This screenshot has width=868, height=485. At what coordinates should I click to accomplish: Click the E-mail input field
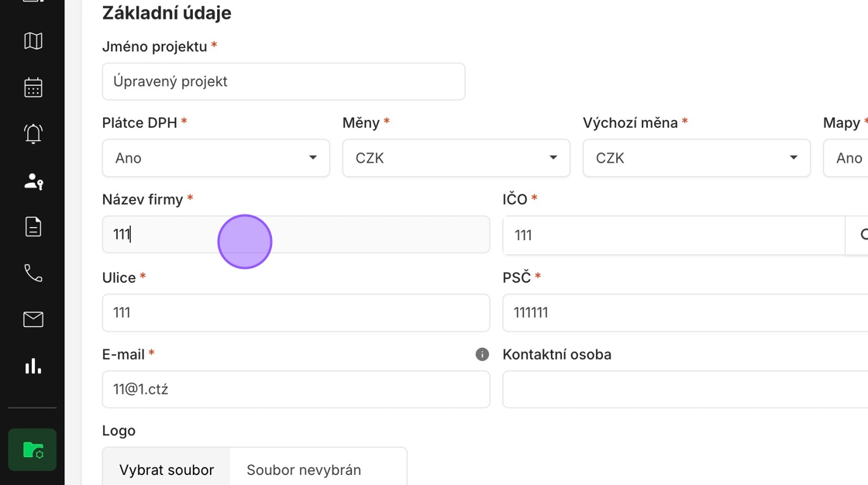tap(296, 389)
